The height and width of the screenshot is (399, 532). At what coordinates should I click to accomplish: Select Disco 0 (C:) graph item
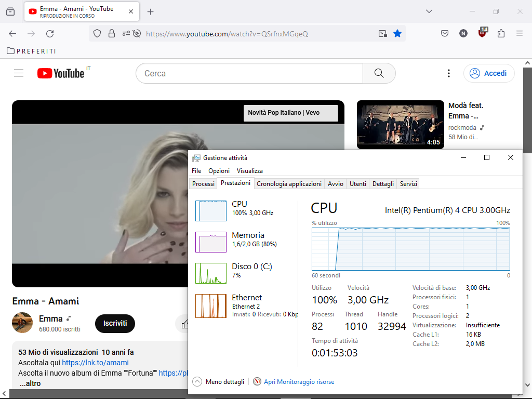pos(244,273)
